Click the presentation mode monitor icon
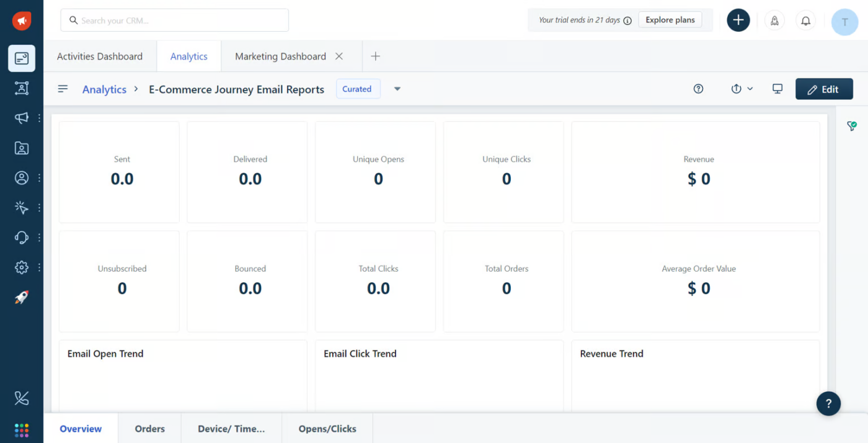Viewport: 868px width, 443px height. (777, 89)
